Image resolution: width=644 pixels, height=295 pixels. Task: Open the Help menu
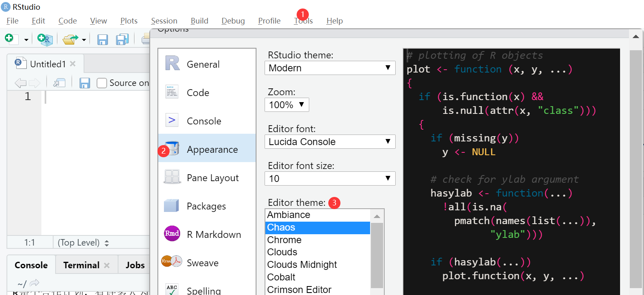(334, 21)
